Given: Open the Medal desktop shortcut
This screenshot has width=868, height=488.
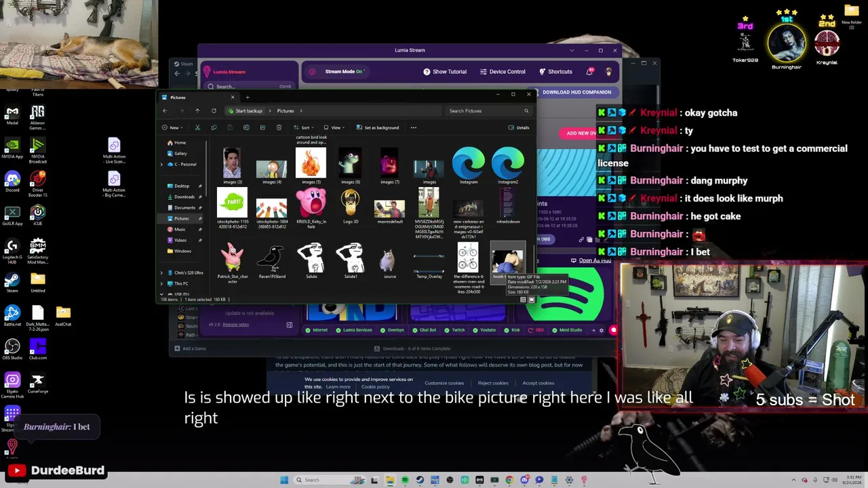Looking at the screenshot, I should [12, 114].
